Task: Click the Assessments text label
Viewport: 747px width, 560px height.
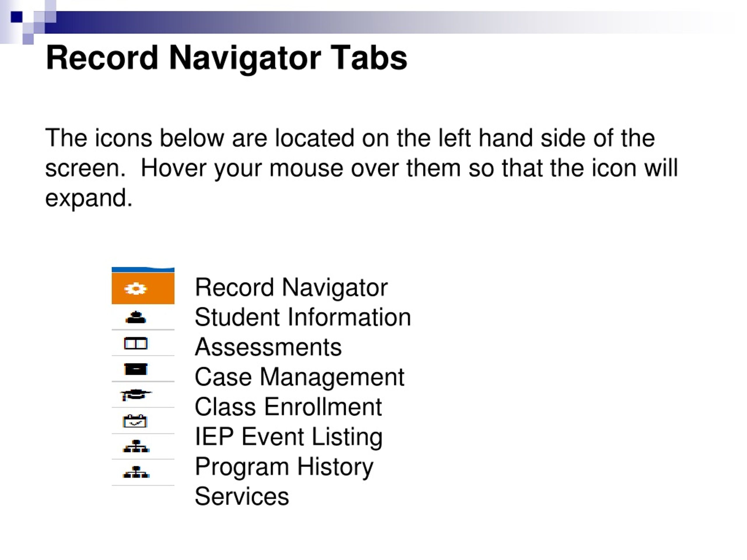Action: (268, 347)
